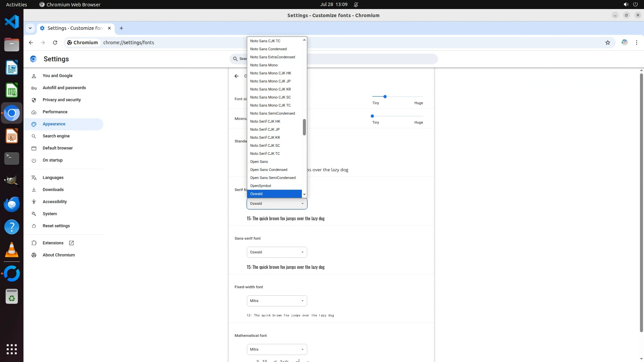Open a new tab with plus button
This screenshot has height=362, width=644.
pyautogui.click(x=121, y=28)
